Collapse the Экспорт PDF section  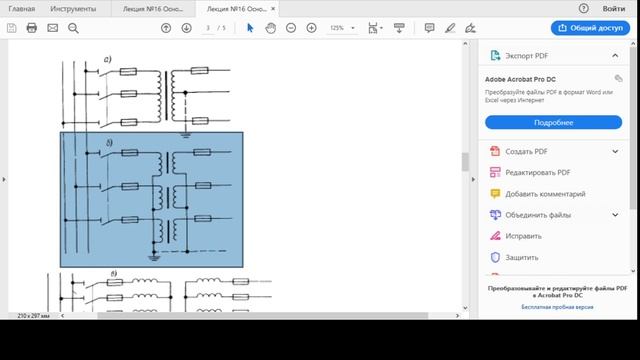point(615,56)
